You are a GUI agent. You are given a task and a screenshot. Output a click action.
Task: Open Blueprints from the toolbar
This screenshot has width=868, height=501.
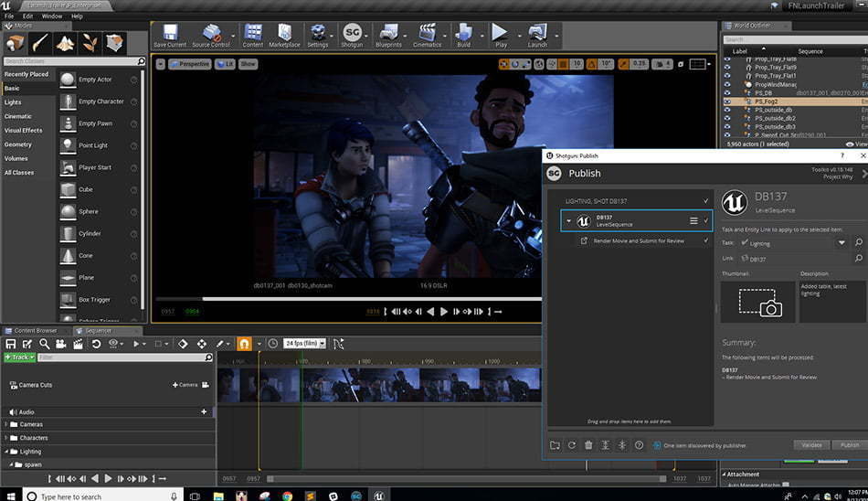pos(388,36)
